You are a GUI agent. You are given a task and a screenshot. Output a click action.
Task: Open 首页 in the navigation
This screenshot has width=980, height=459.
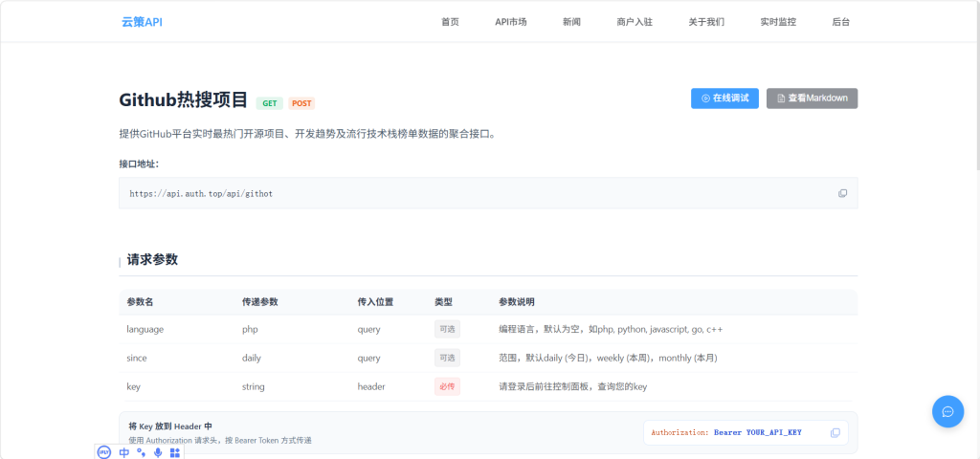[x=450, y=22]
